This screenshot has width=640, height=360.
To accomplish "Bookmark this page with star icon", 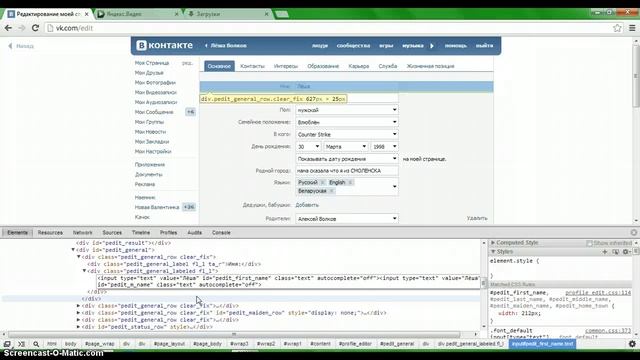I will [617, 28].
